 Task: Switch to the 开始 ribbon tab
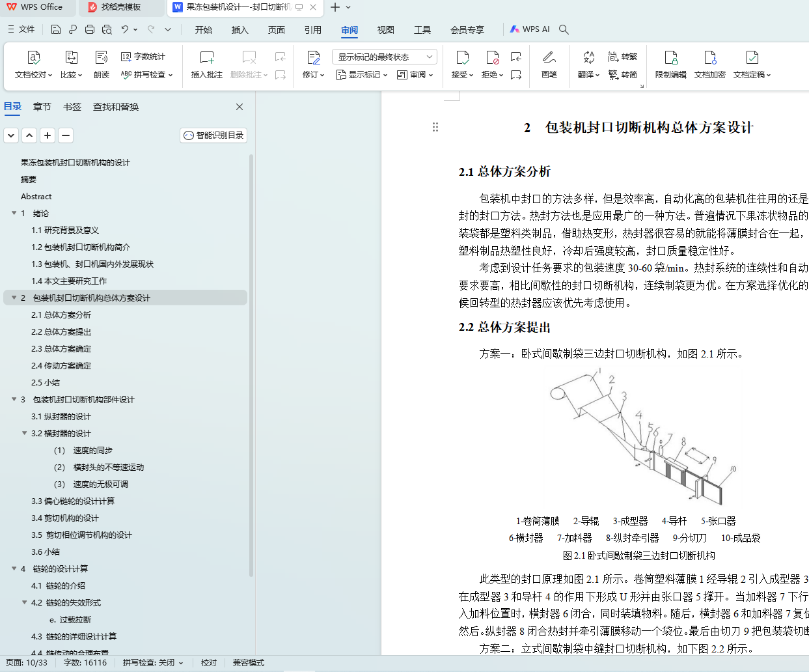204,29
